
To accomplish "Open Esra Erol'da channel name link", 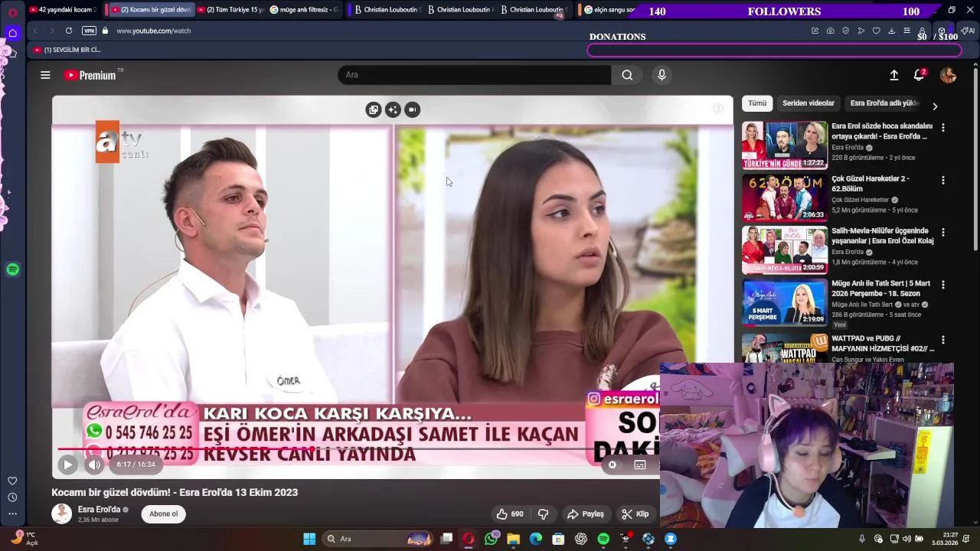I will 100,510.
